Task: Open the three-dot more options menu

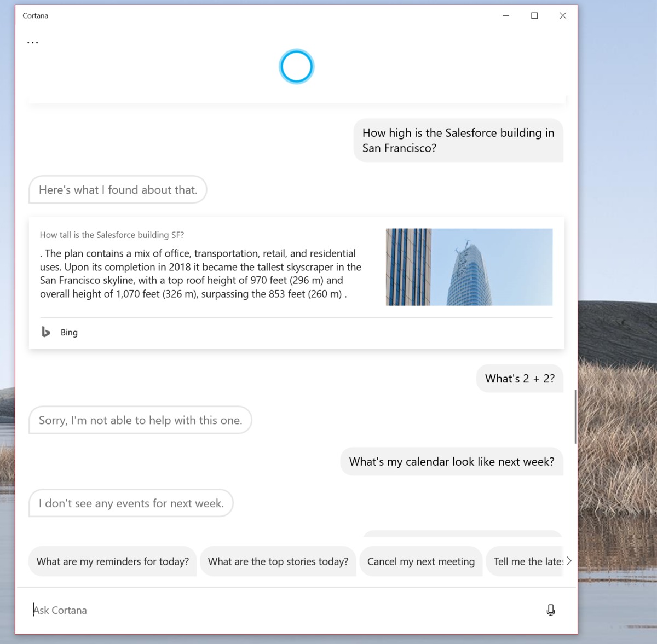Action: pyautogui.click(x=33, y=42)
